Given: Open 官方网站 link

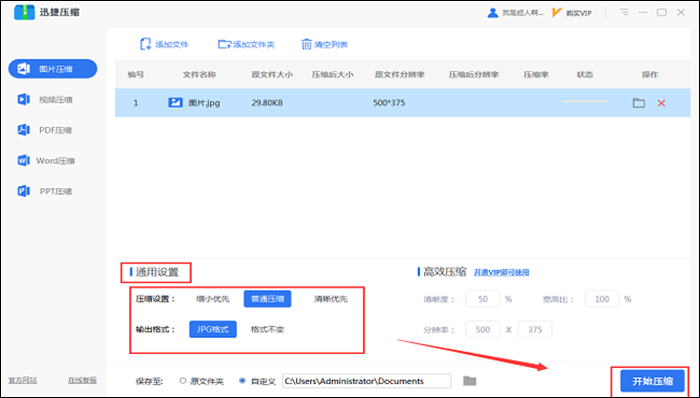Looking at the screenshot, I should [23, 380].
